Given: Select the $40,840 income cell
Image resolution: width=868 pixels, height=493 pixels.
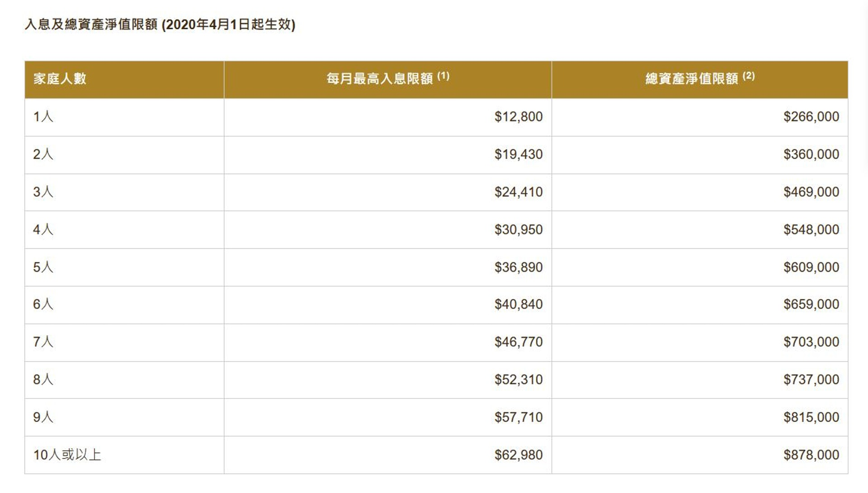Looking at the screenshot, I should 519,304.
